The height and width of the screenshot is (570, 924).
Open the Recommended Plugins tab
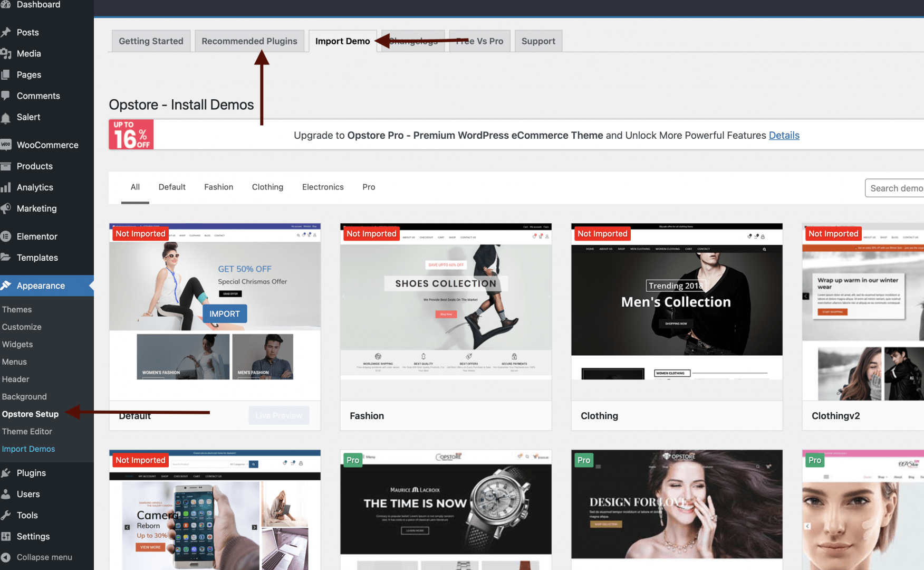pyautogui.click(x=249, y=41)
